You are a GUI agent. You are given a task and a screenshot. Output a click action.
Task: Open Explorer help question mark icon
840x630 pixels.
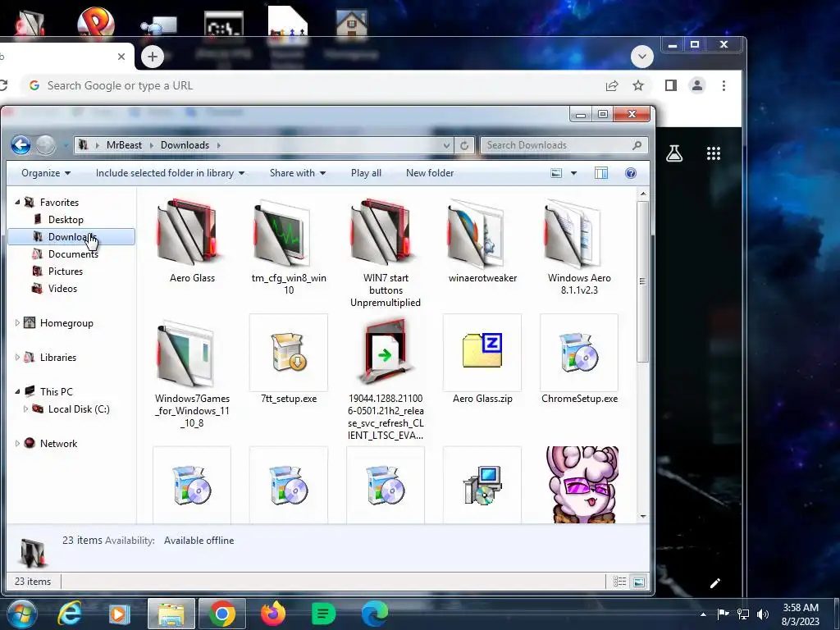(x=631, y=173)
